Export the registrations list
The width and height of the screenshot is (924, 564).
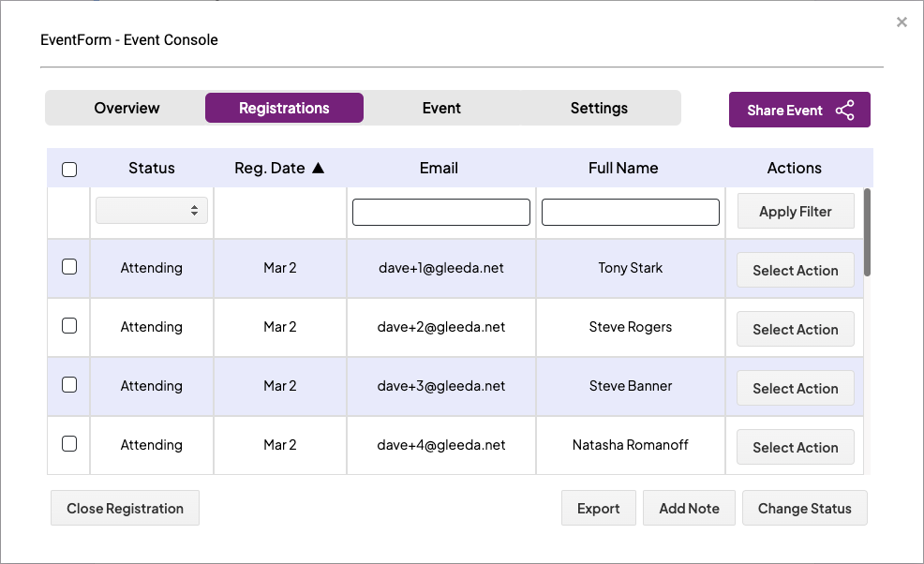598,508
